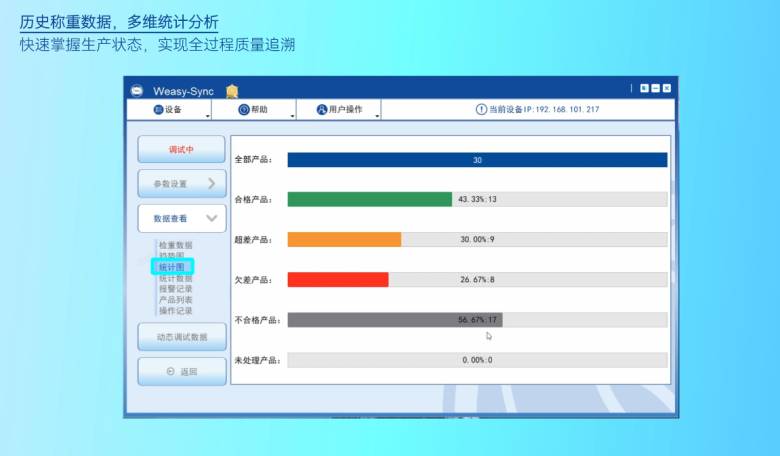The width and height of the screenshot is (780, 456).
Task: Open the 帮助 dropdown arrow
Action: click(293, 116)
